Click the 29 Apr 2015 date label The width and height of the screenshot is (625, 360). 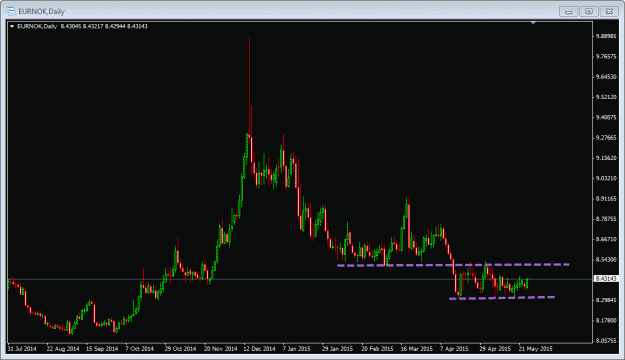click(x=495, y=349)
